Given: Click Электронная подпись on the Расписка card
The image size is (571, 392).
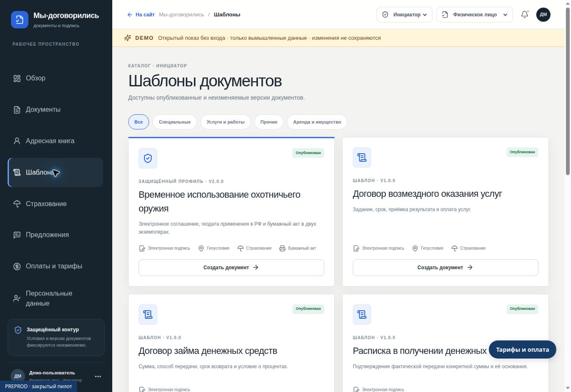Looking at the screenshot, I should tap(379, 389).
